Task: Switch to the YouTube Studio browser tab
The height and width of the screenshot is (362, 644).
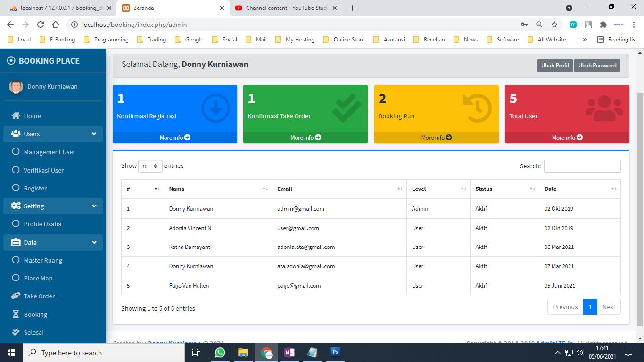Action: (283, 8)
